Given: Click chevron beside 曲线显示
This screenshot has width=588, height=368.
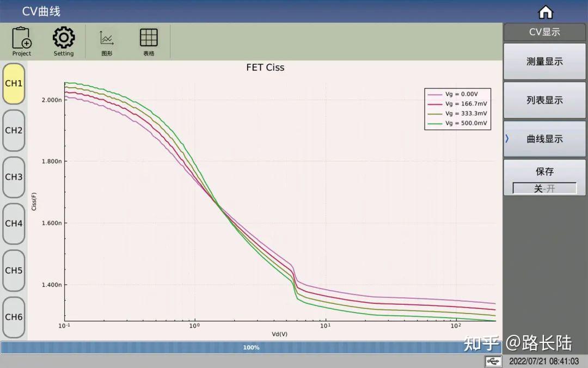Looking at the screenshot, I should pyautogui.click(x=507, y=139).
